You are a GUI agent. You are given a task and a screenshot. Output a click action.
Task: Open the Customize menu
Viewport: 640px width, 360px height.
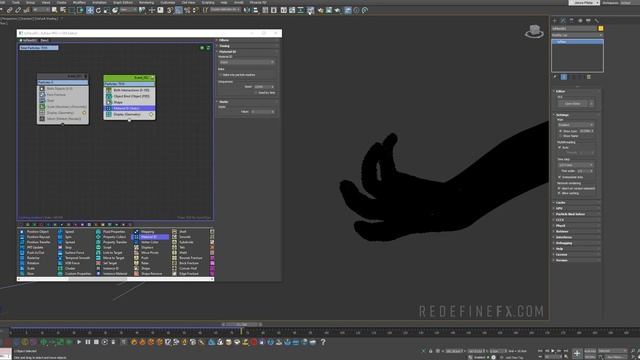pos(167,2)
